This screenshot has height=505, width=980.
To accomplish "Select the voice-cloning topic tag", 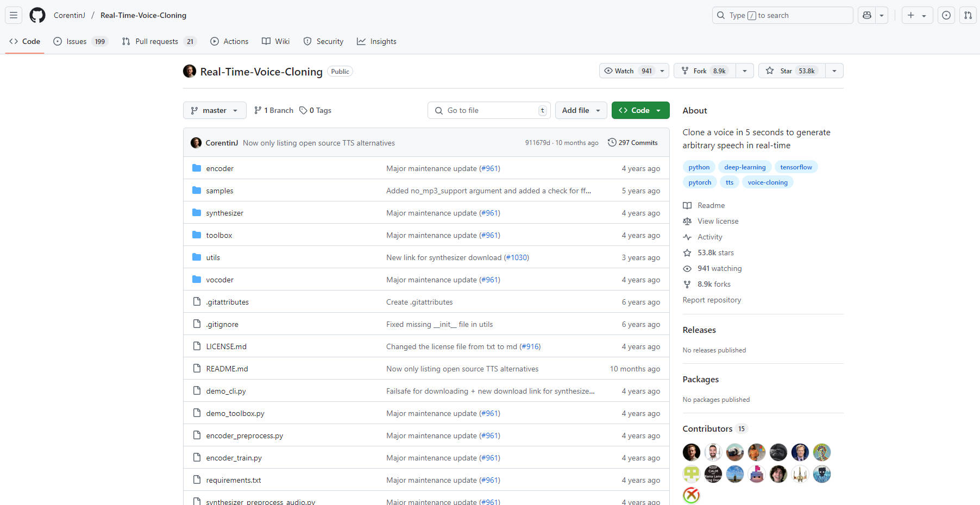I will [x=767, y=182].
